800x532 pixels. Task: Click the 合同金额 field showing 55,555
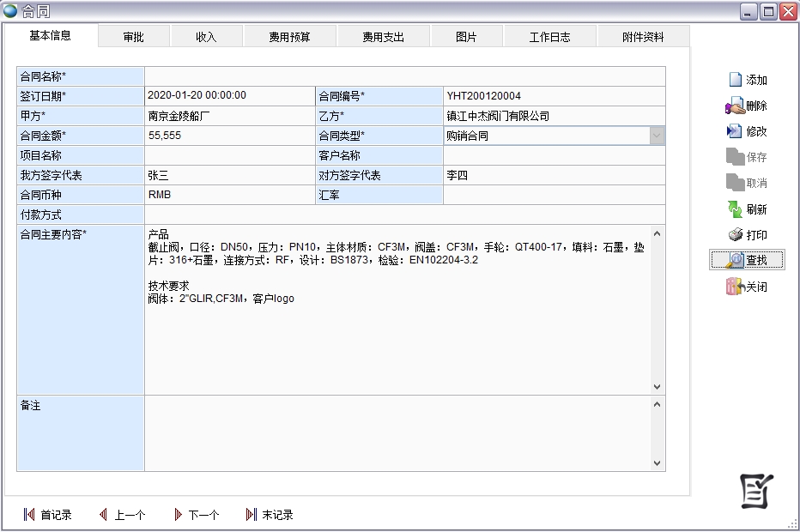[x=229, y=136]
